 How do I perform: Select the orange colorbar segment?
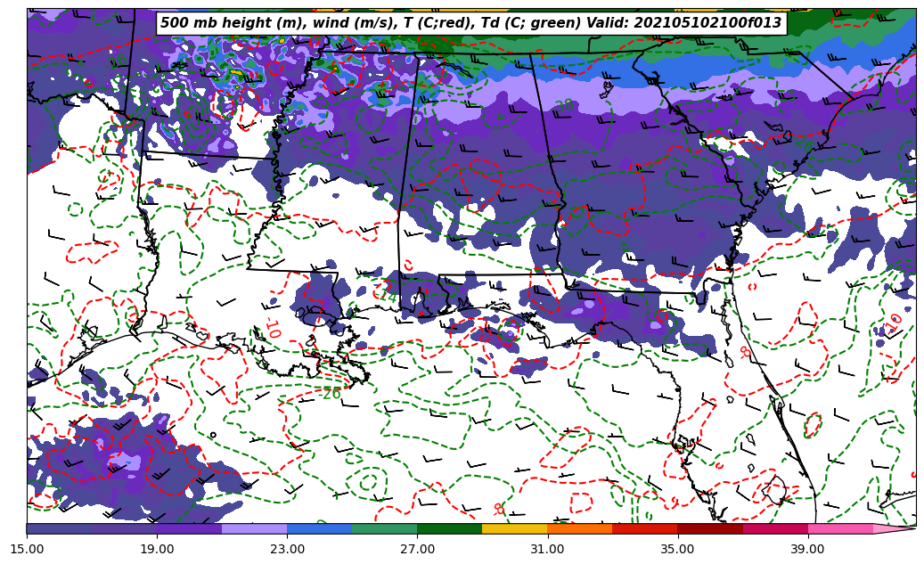click(x=579, y=528)
